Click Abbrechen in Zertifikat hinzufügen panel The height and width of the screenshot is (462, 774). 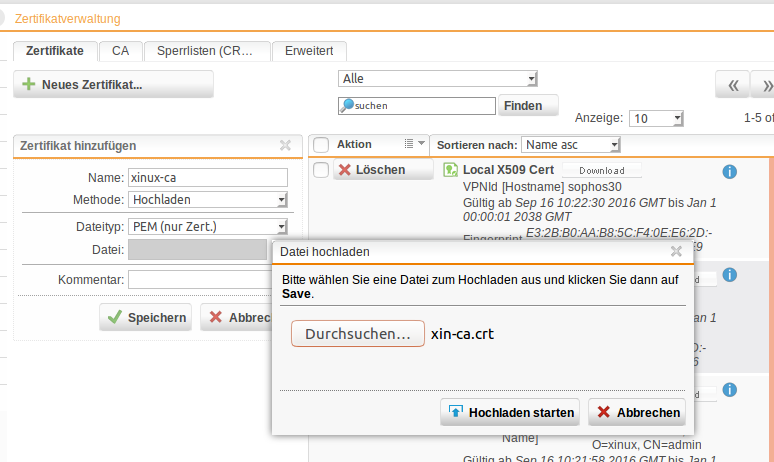[236, 317]
